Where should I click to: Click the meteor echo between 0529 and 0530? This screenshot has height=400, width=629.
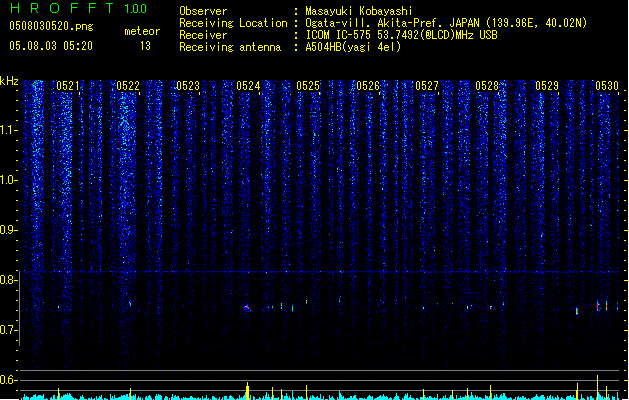coord(577,311)
